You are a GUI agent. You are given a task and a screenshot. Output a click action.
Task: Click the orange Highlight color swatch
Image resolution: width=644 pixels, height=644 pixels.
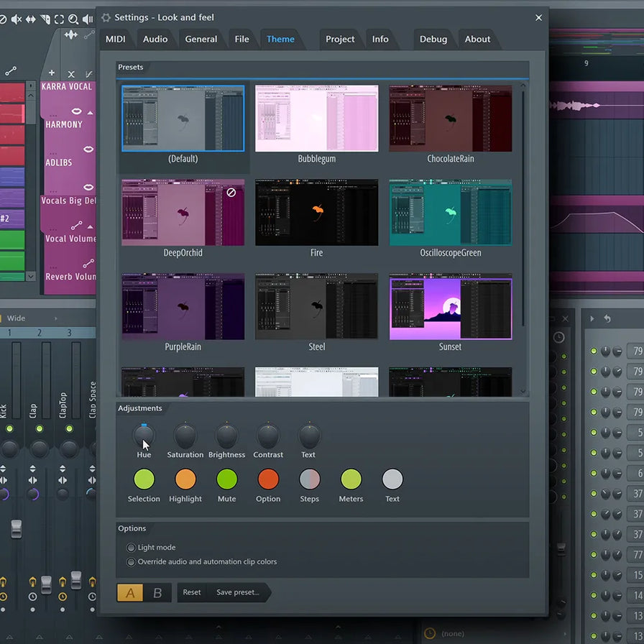185,479
